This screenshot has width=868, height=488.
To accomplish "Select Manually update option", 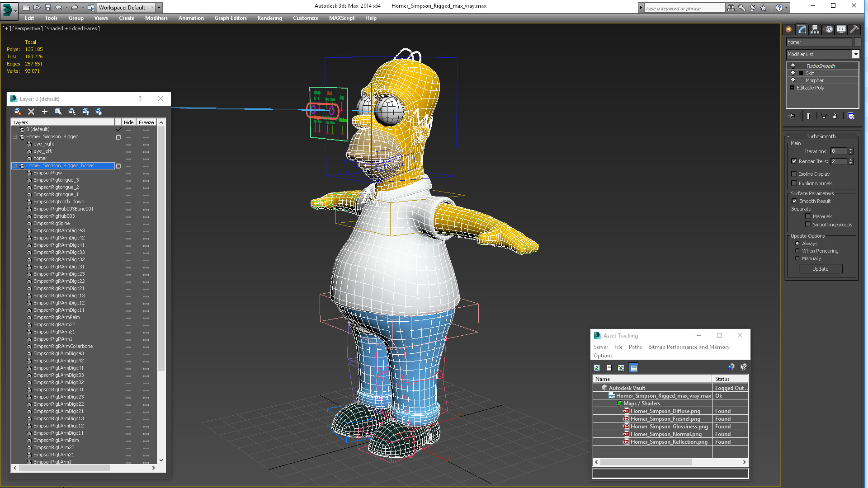I will (x=797, y=258).
